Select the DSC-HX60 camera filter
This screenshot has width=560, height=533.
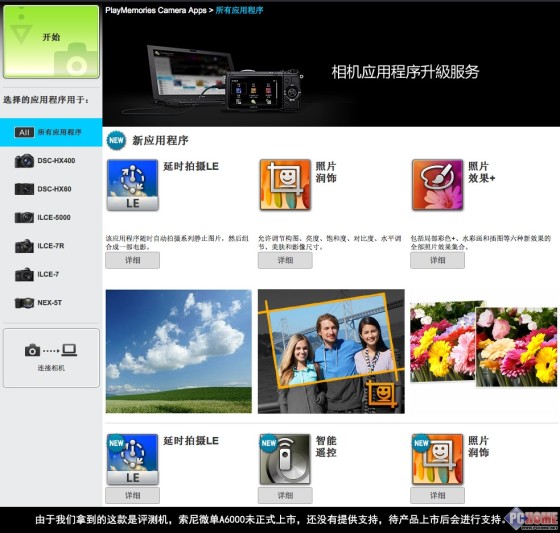[x=51, y=189]
